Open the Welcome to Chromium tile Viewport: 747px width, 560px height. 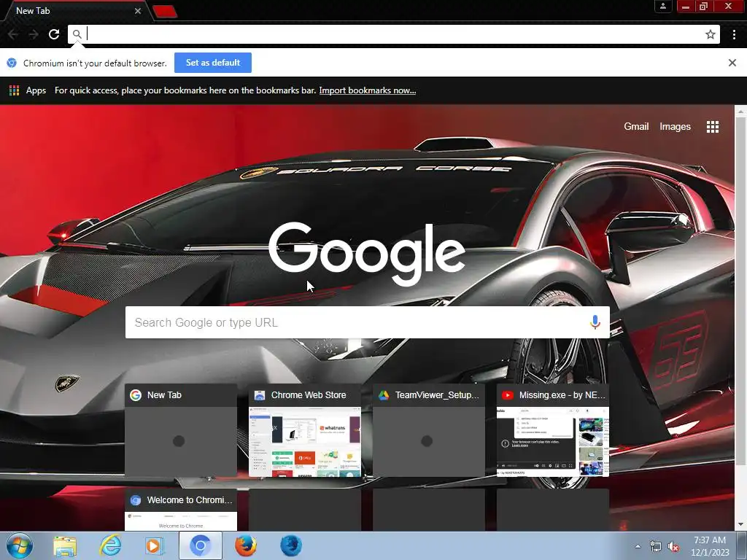pos(181,510)
